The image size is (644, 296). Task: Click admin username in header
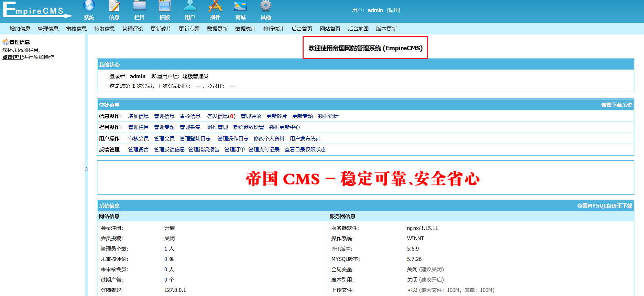point(375,10)
